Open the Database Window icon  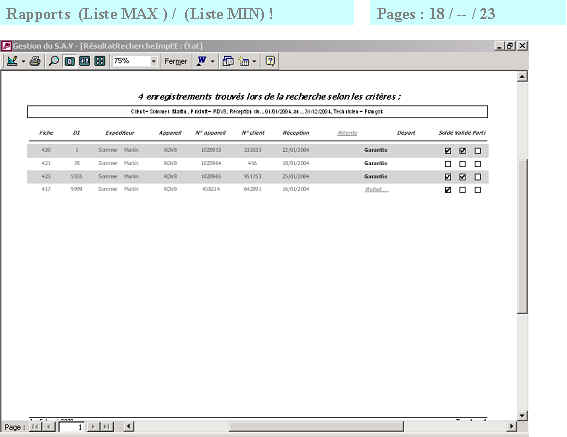[x=228, y=61]
